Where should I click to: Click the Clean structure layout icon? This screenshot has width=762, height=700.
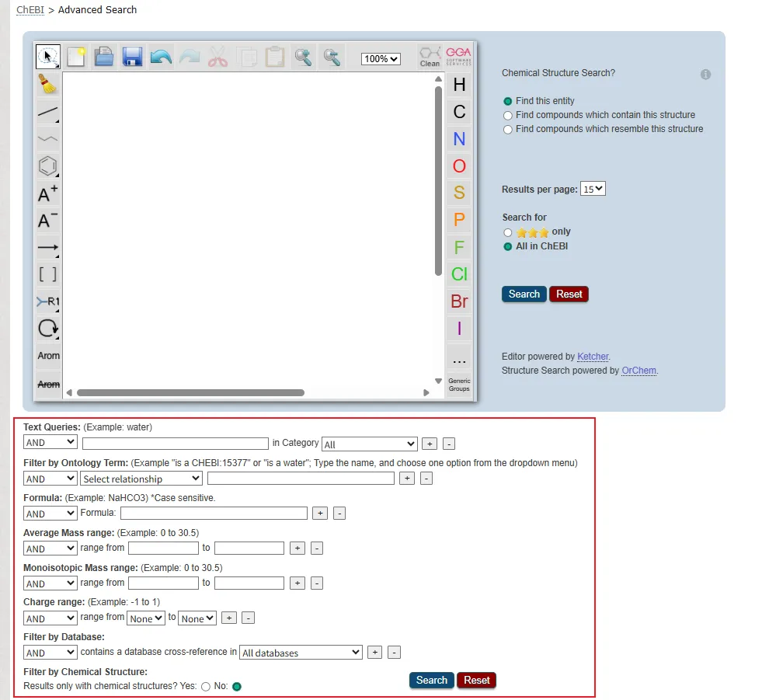coord(430,57)
